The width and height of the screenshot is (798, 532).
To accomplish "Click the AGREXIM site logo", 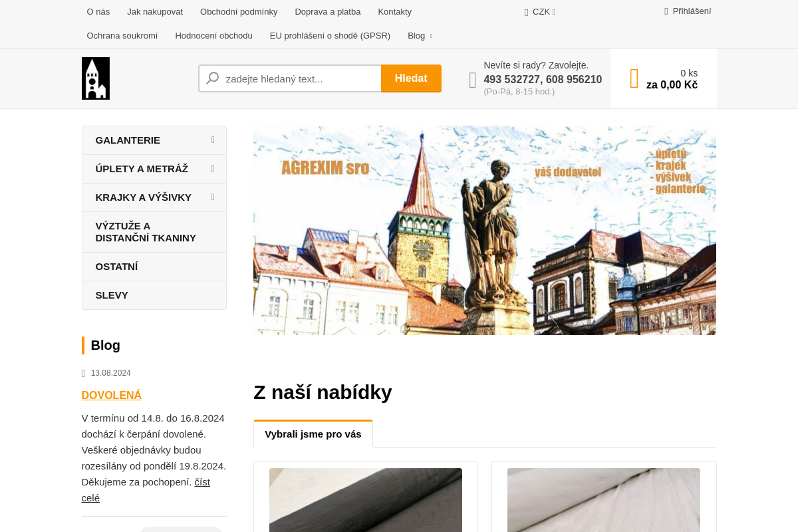I will (x=95, y=78).
